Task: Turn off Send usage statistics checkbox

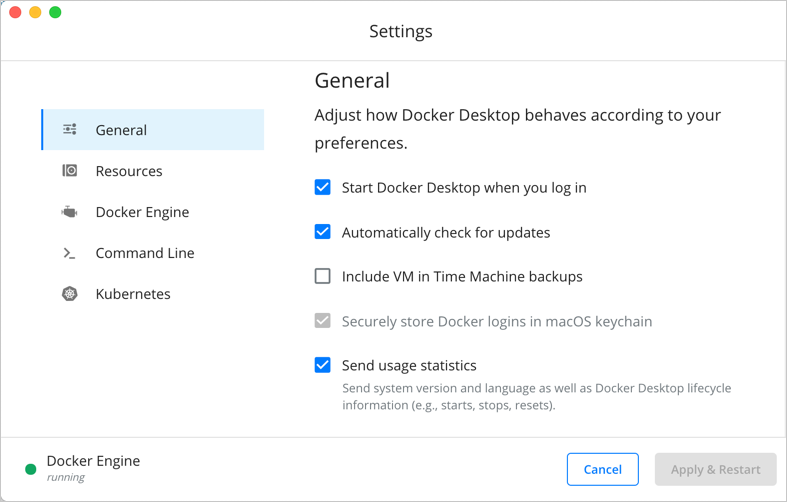Action: click(x=323, y=365)
